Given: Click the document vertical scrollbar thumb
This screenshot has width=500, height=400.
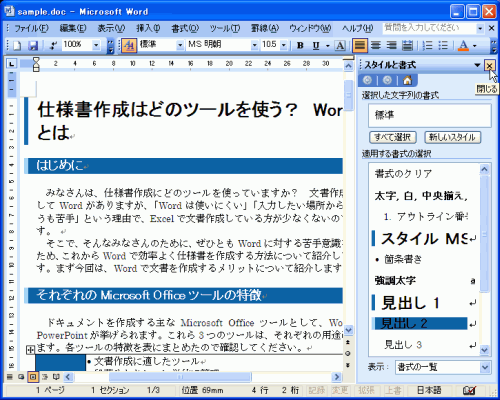Looking at the screenshot, I should coord(348,95).
